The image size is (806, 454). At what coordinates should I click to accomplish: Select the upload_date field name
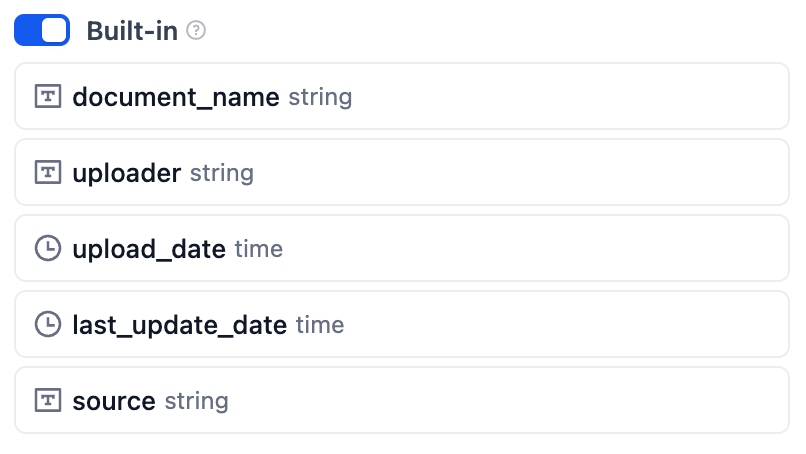point(149,249)
